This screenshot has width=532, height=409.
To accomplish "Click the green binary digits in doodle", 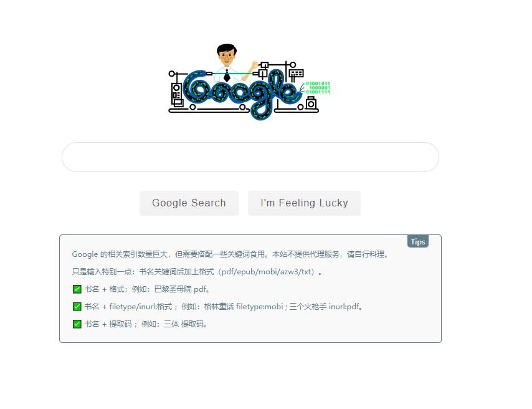I will (318, 88).
